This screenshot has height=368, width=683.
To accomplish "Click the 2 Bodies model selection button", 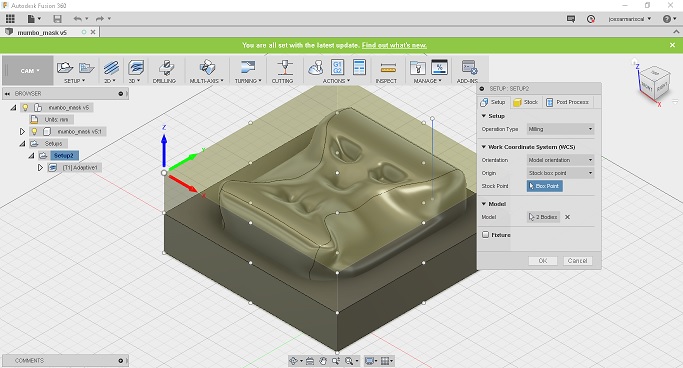I will coord(544,217).
